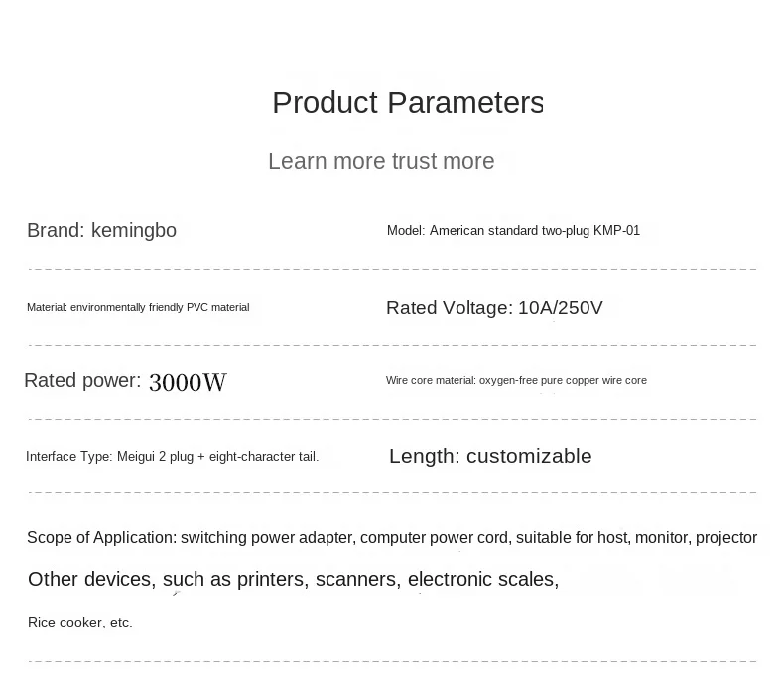Viewport: 784px width, 698px height.
Task: Select the 10A/250V voltage value
Action: tap(561, 308)
